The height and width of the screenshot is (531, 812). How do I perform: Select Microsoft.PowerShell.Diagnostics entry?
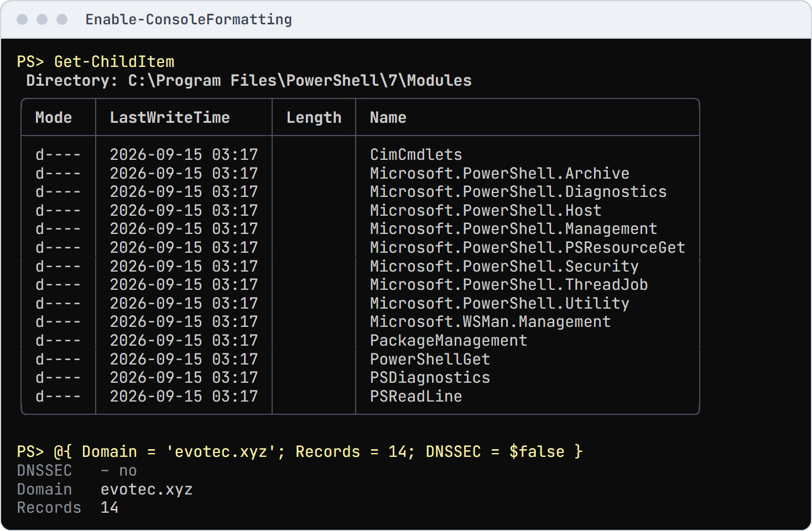(x=518, y=192)
